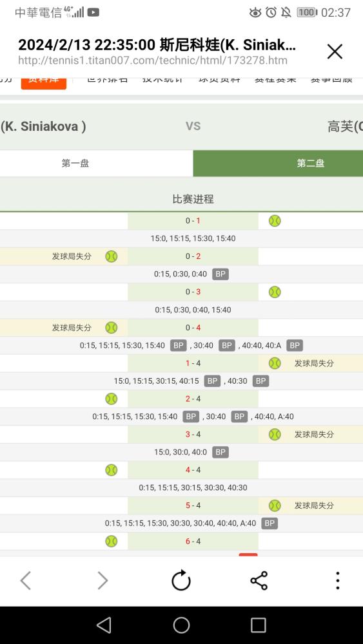Tap the score 1 - 4

tap(193, 363)
